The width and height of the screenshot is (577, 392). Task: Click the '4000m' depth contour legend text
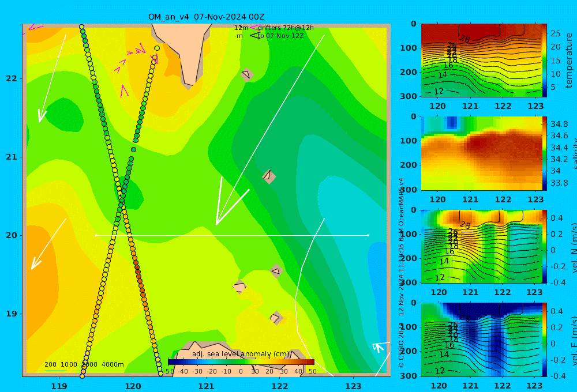pyautogui.click(x=113, y=364)
